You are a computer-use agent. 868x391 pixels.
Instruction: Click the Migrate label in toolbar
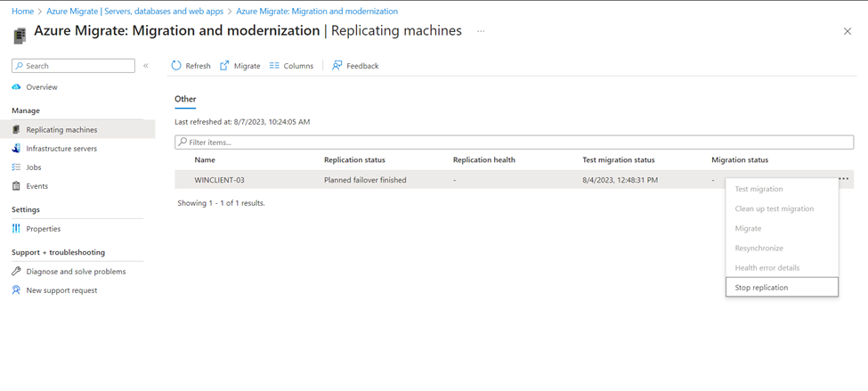coord(247,66)
